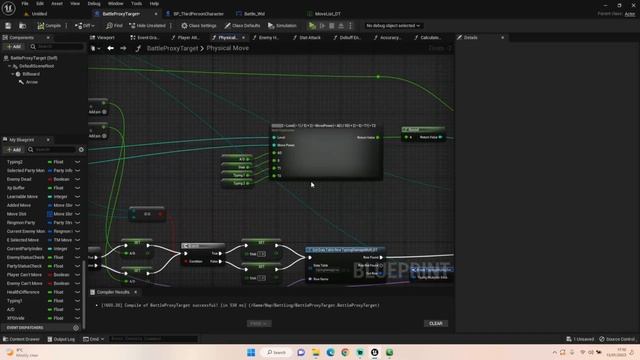Toggle visibility of Enemy Dead variable
Image resolution: width=640 pixels, height=360 pixels.
coord(77,179)
